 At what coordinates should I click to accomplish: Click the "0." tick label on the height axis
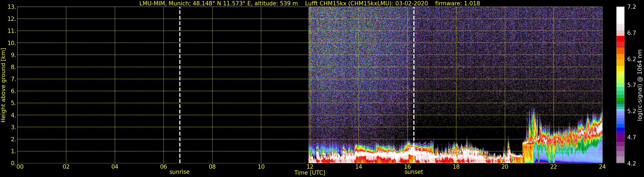[13, 163]
